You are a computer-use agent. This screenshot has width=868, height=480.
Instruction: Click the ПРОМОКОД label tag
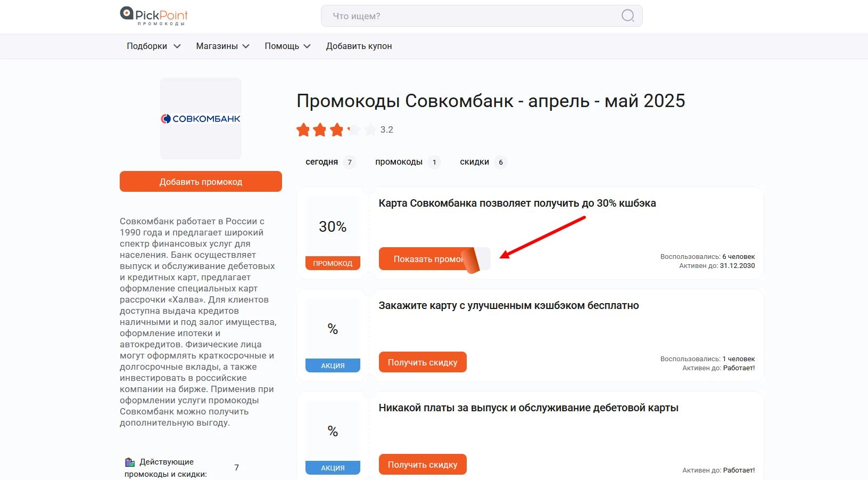333,263
